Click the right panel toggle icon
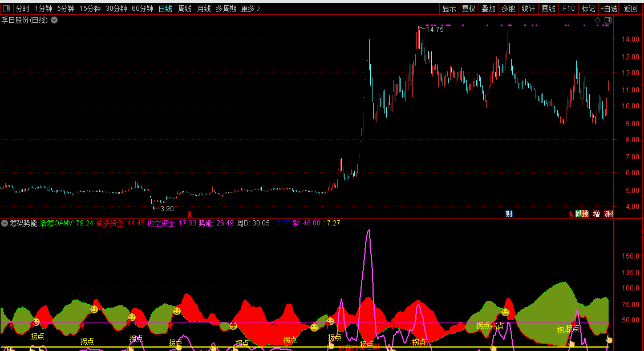The height and width of the screenshot is (351, 644). coord(608,20)
